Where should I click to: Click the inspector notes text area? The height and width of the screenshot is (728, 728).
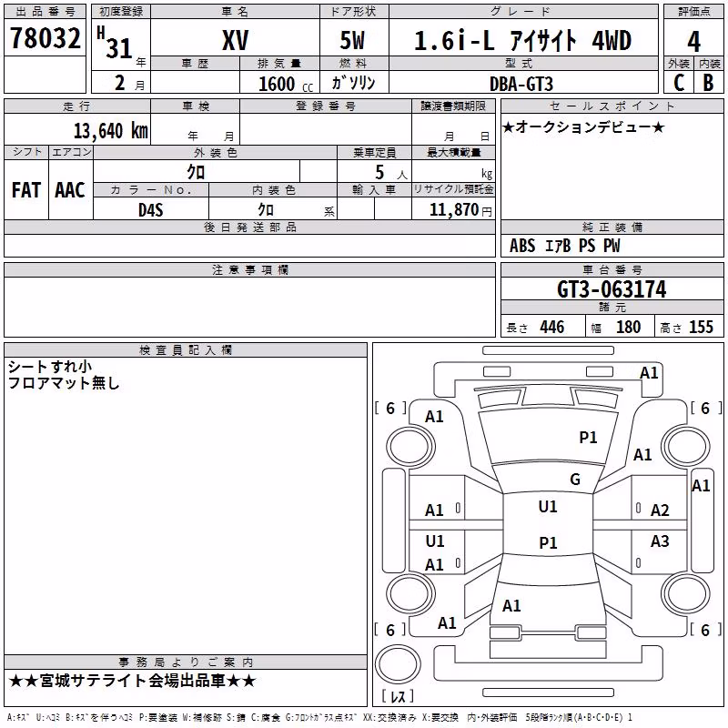point(186,505)
